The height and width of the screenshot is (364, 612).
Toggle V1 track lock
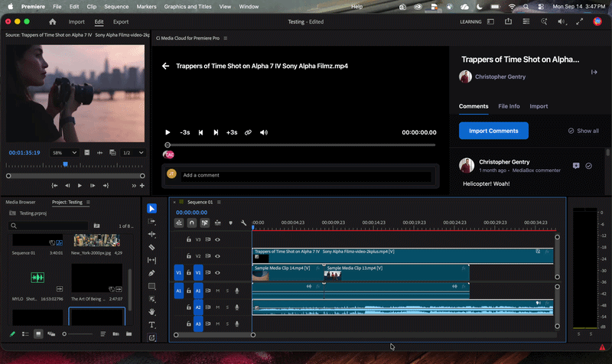coord(188,273)
